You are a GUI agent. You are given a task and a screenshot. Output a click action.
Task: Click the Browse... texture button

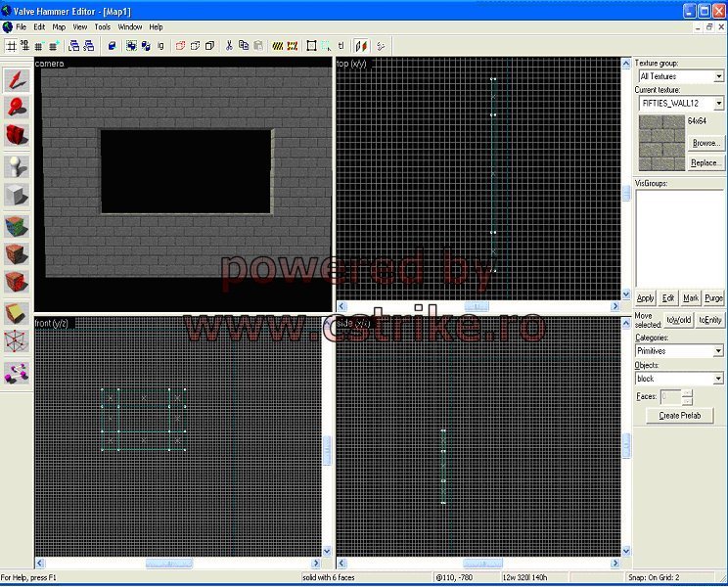pos(705,143)
